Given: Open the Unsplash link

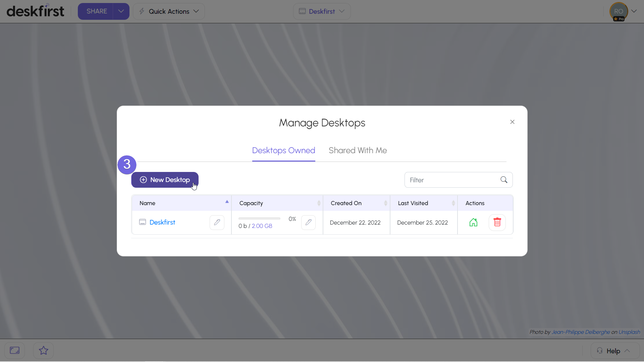Looking at the screenshot, I should point(629,332).
